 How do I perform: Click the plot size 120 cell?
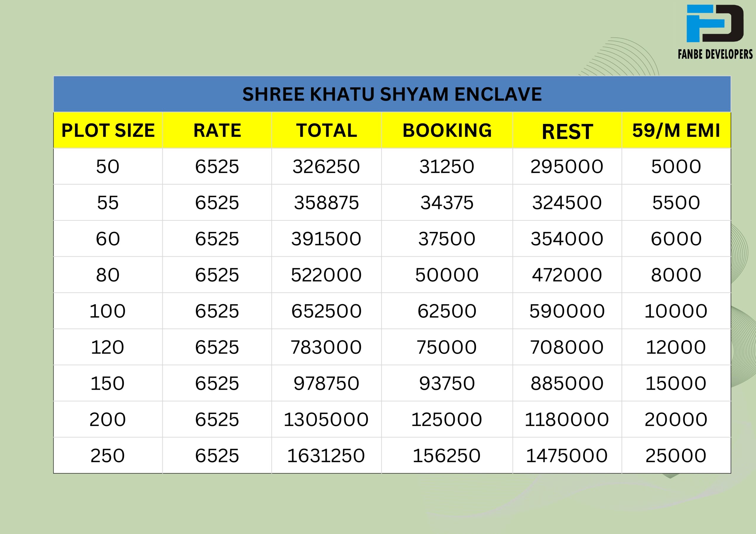[x=108, y=348]
